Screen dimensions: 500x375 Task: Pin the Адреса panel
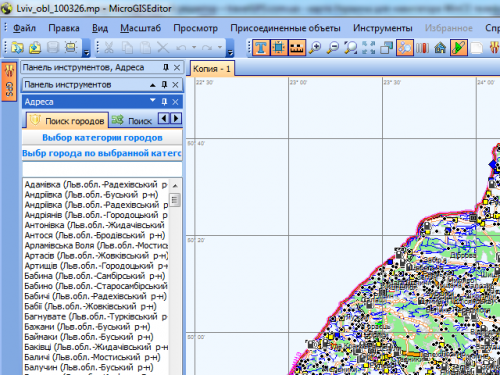[x=164, y=102]
